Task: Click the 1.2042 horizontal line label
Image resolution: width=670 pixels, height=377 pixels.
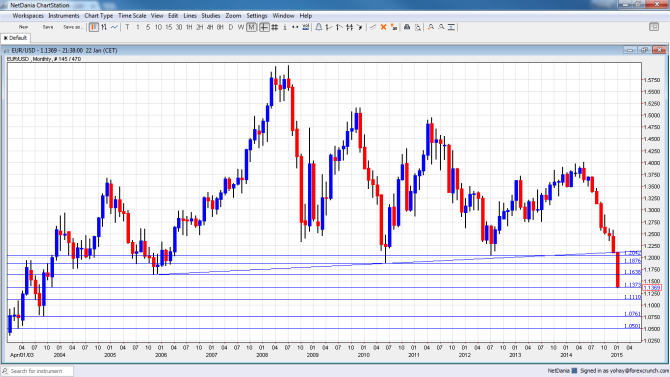Action: [633, 253]
